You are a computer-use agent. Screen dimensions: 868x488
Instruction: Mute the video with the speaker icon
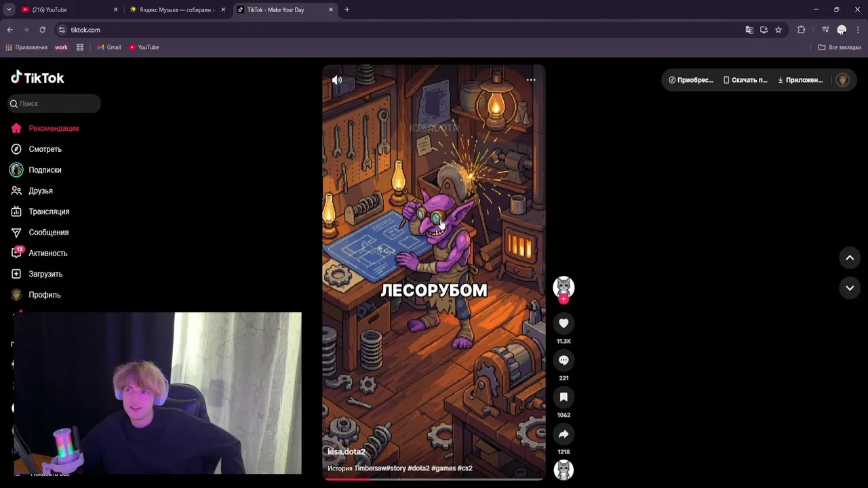click(x=337, y=80)
